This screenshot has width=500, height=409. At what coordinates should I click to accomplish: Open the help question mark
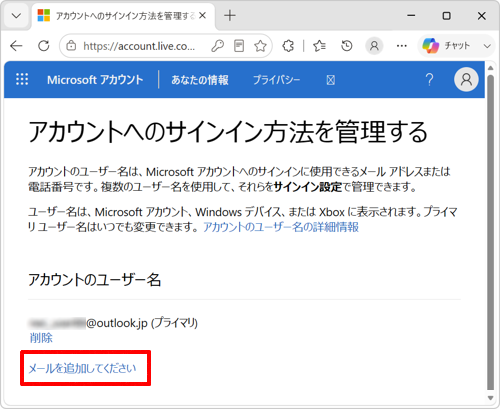click(x=429, y=80)
